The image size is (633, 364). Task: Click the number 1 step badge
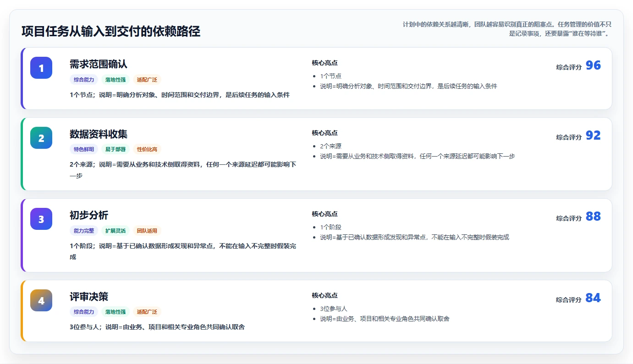[41, 68]
